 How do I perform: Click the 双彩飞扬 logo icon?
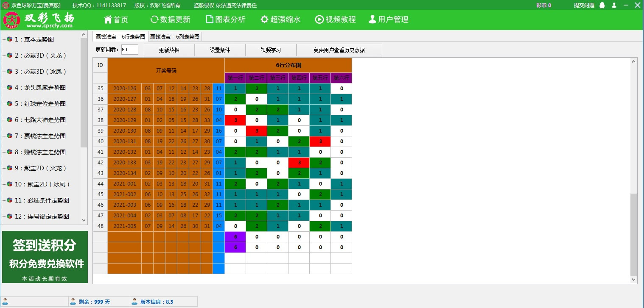tap(11, 19)
